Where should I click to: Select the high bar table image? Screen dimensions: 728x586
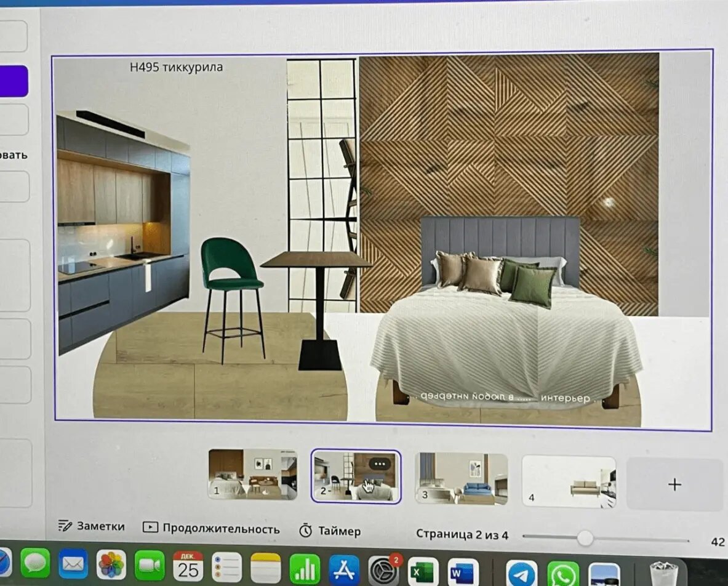point(318,310)
